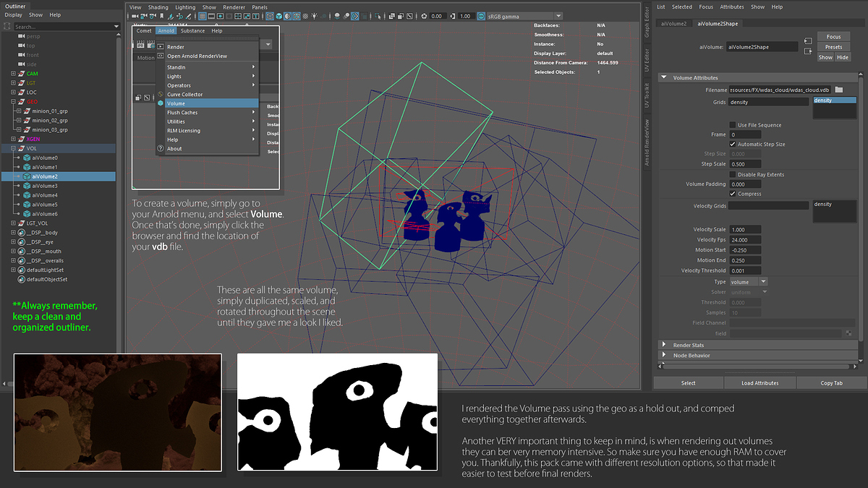Click the Select Camera icon in viewport toolbar
The height and width of the screenshot is (488, 868).
(135, 16)
